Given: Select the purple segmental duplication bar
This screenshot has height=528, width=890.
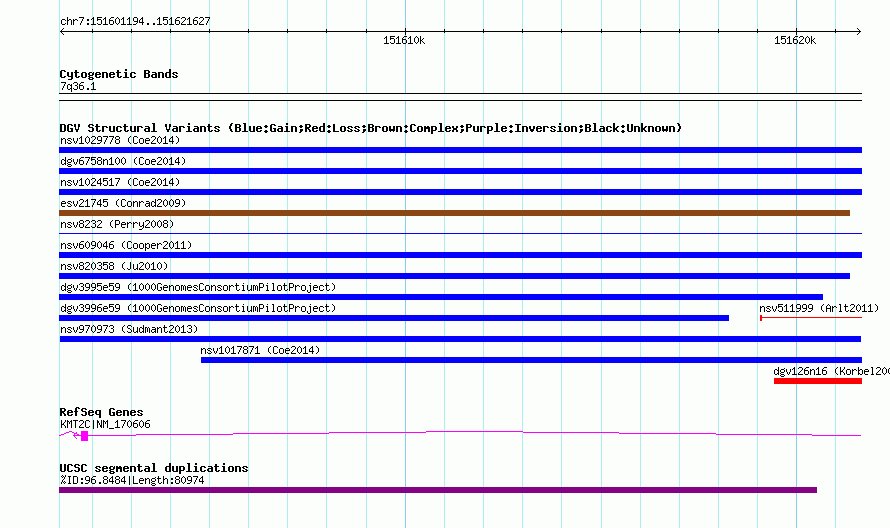Looking at the screenshot, I should [438, 490].
